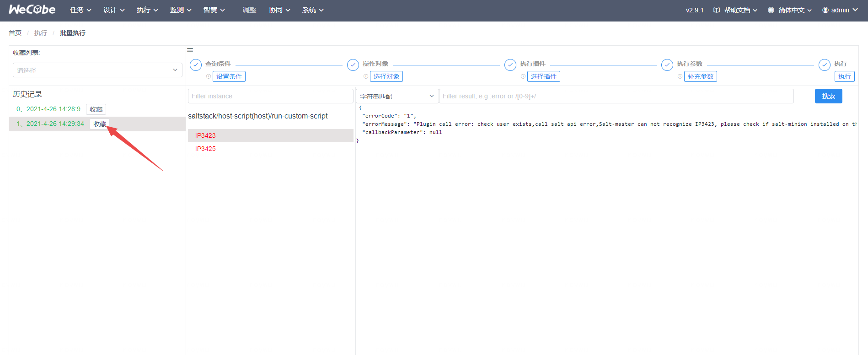
Task: Click the 补充参数 button
Action: click(700, 76)
